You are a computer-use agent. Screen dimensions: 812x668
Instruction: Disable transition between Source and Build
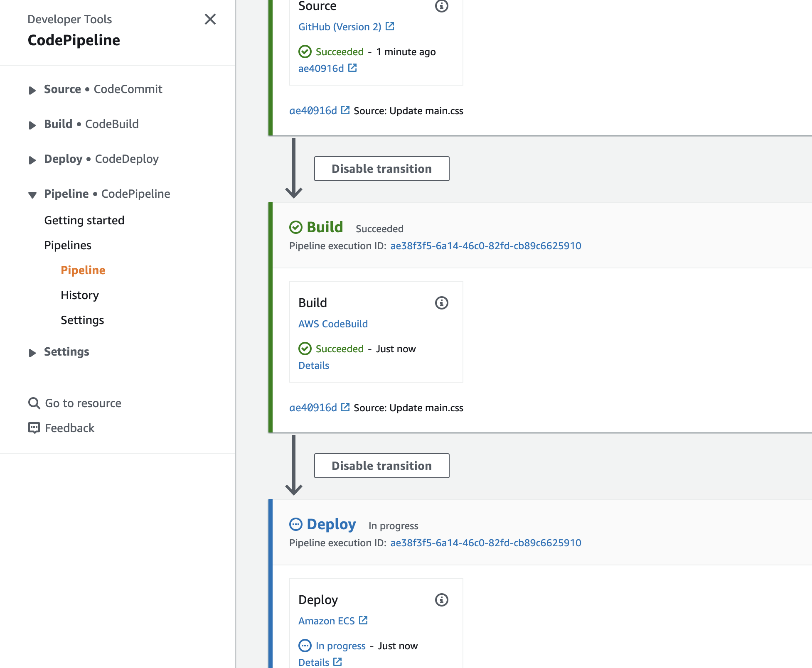click(381, 169)
